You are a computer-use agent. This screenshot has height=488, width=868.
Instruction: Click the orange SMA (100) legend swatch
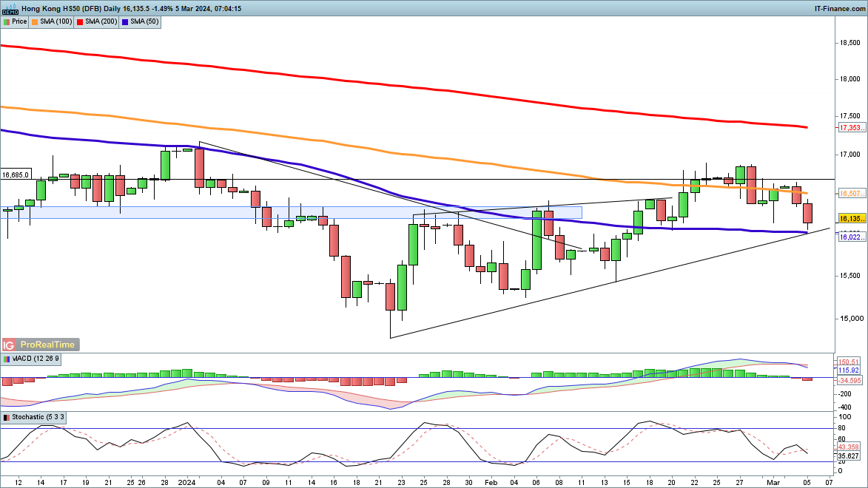36,21
